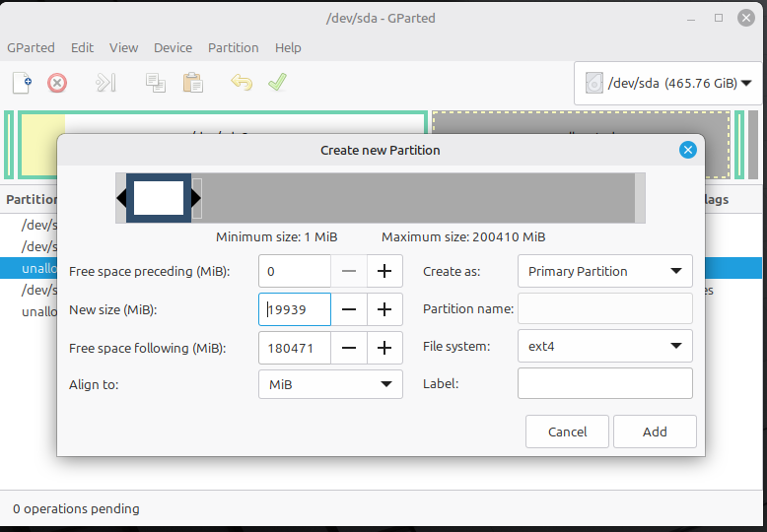
Task: Open the /dev/sda device selector dropdown
Action: coord(668,83)
